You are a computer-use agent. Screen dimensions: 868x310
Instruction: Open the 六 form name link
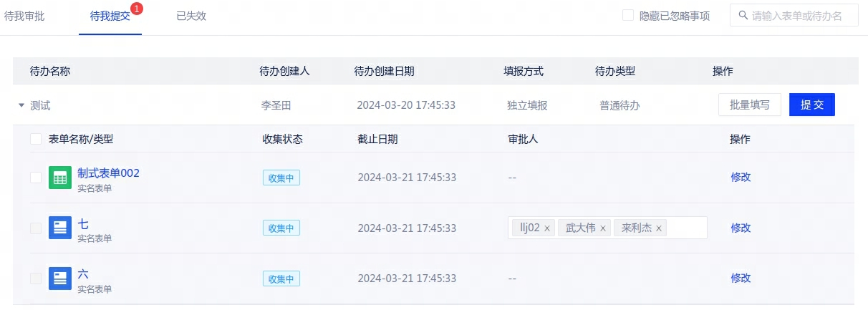[x=83, y=273]
